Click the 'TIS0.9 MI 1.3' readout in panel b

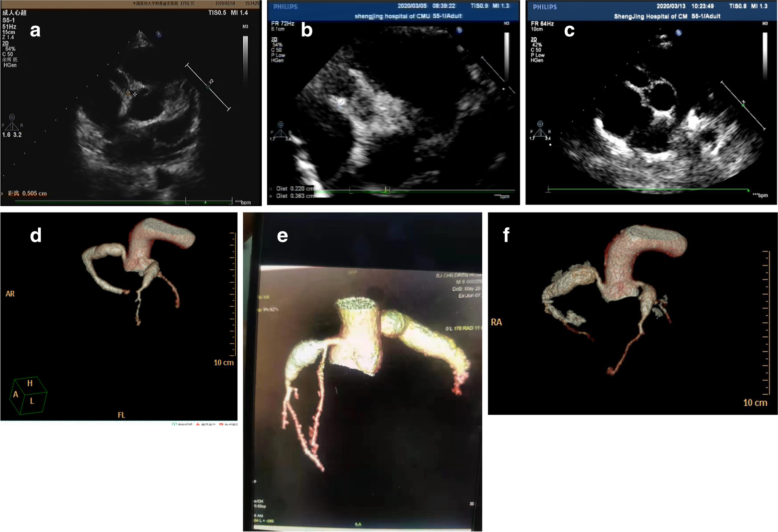pos(490,6)
